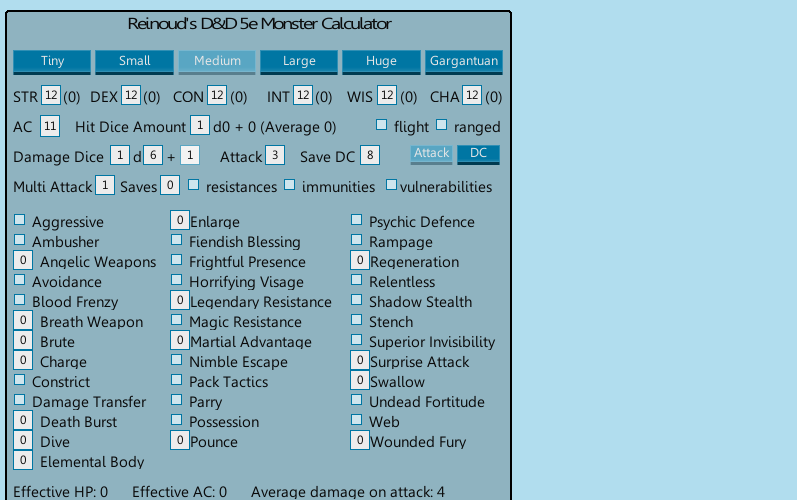This screenshot has width=797, height=500.
Task: Focus the AC value field
Action: tap(50, 126)
